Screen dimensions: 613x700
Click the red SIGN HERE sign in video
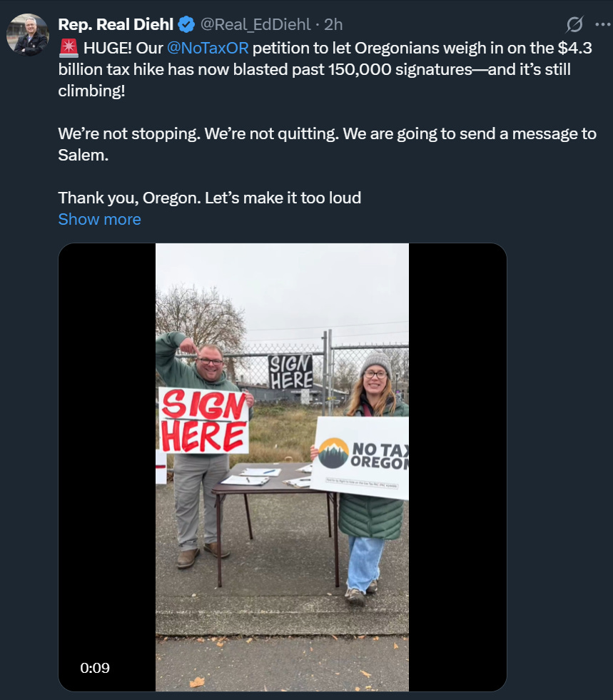coord(203,420)
